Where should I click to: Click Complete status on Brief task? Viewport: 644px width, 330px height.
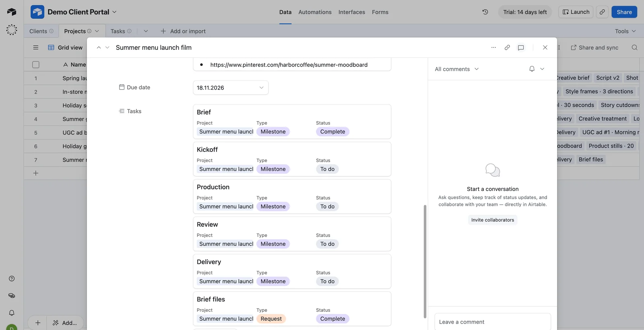332,131
